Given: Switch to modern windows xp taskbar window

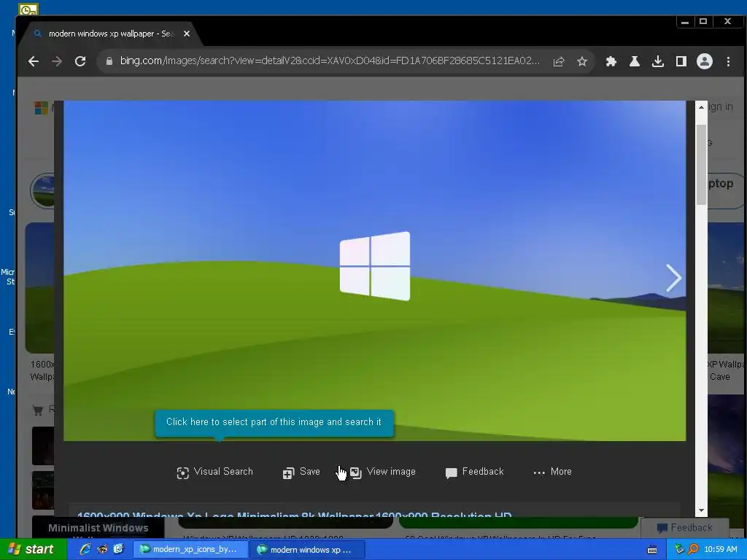Looking at the screenshot, I should tap(307, 549).
